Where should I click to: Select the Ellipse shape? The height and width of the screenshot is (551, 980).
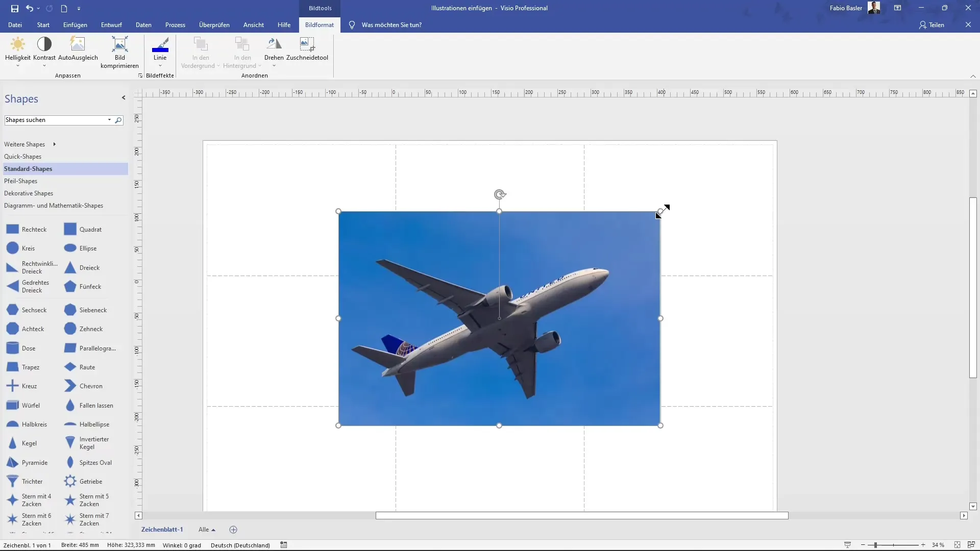pyautogui.click(x=81, y=248)
